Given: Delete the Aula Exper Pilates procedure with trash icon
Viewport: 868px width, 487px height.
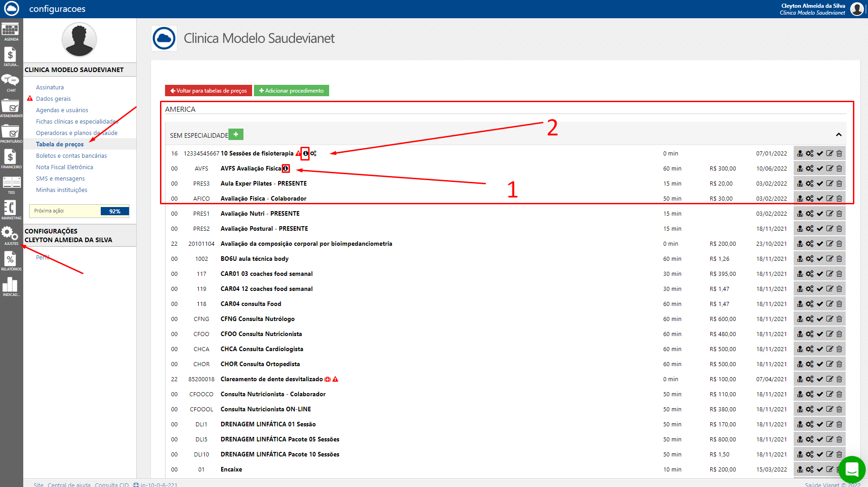Looking at the screenshot, I should coord(839,183).
